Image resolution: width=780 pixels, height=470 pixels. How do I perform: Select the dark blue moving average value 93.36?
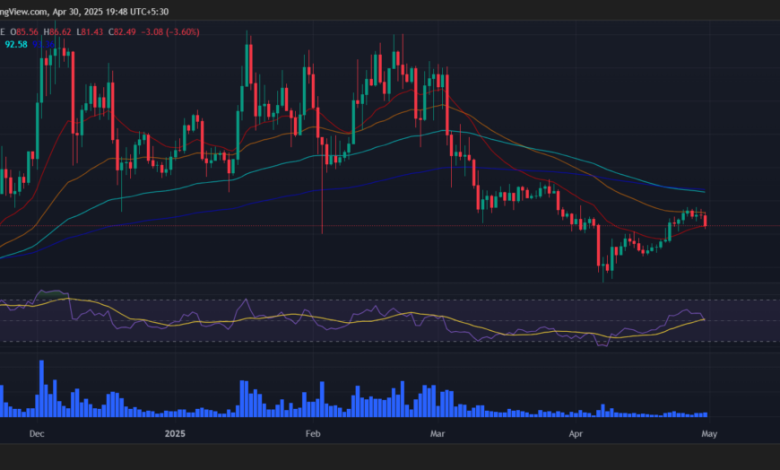tap(43, 45)
